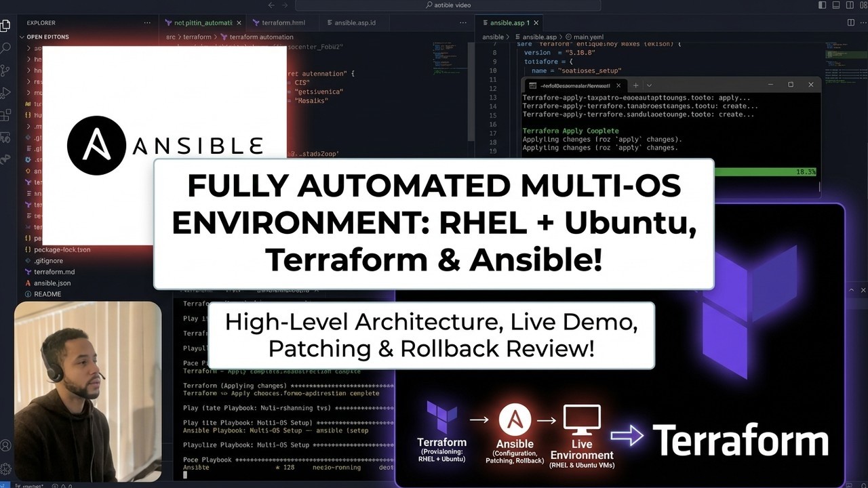Close the not.pittin_automati editor tab
The image size is (868, 488).
click(239, 22)
